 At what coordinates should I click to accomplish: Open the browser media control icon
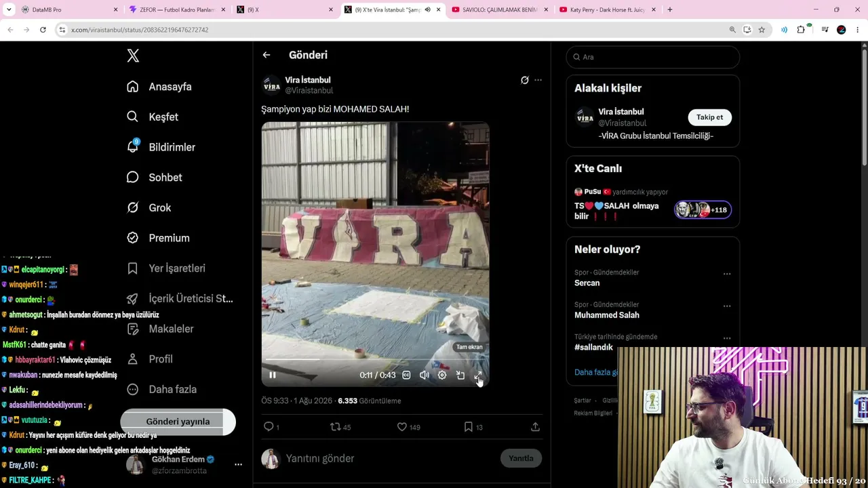tap(825, 30)
